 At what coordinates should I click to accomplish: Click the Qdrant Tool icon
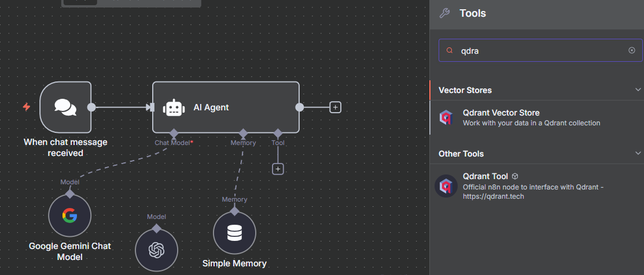click(x=447, y=186)
